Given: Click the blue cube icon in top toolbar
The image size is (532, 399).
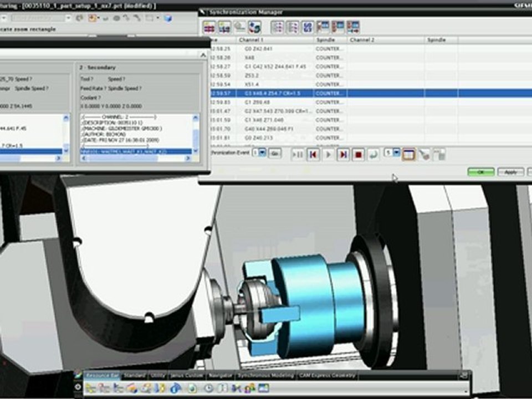Looking at the screenshot, I should tap(168, 18).
